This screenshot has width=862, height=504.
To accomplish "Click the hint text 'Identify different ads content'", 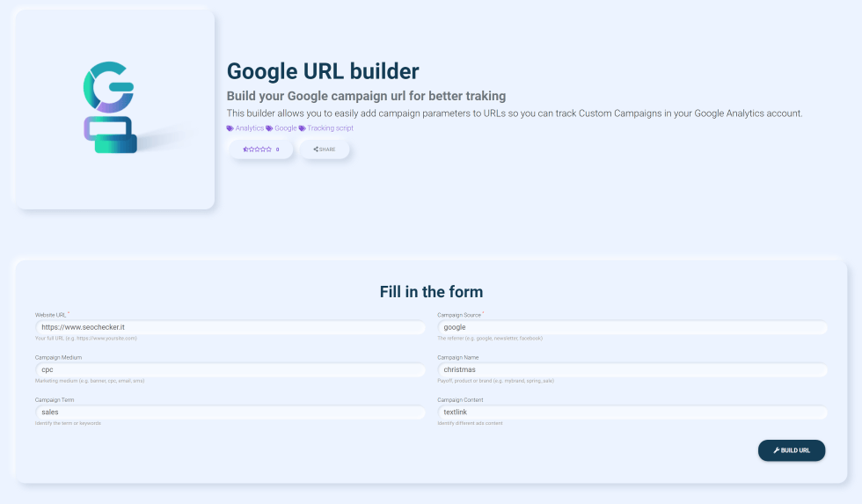I will (x=470, y=423).
